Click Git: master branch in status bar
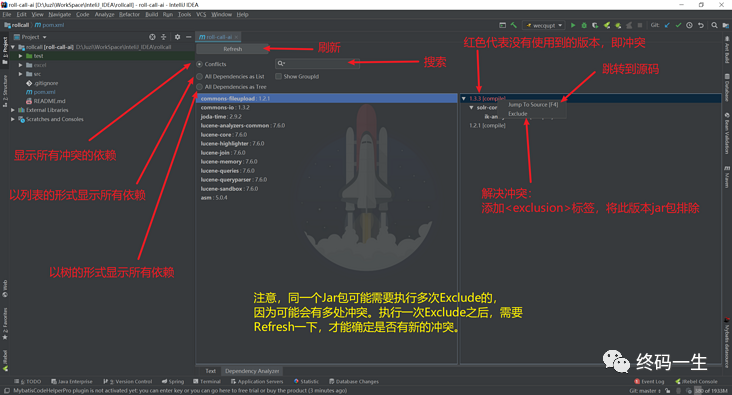 [x=644, y=391]
